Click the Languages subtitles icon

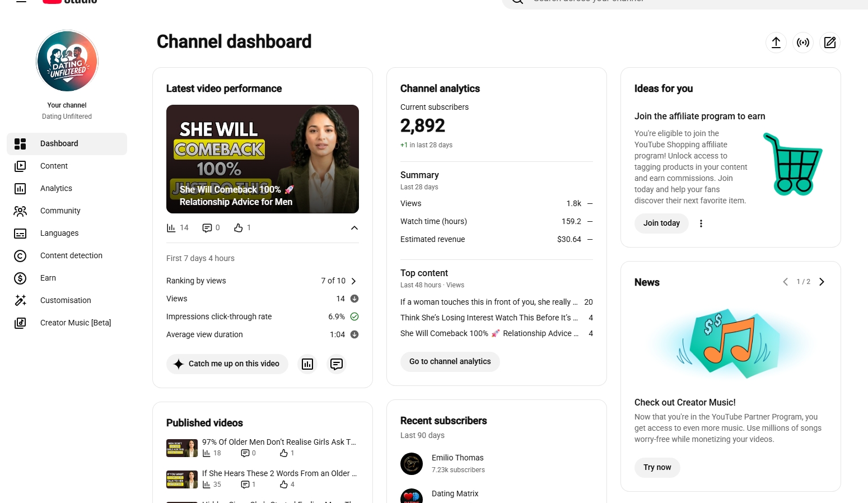[x=20, y=234]
